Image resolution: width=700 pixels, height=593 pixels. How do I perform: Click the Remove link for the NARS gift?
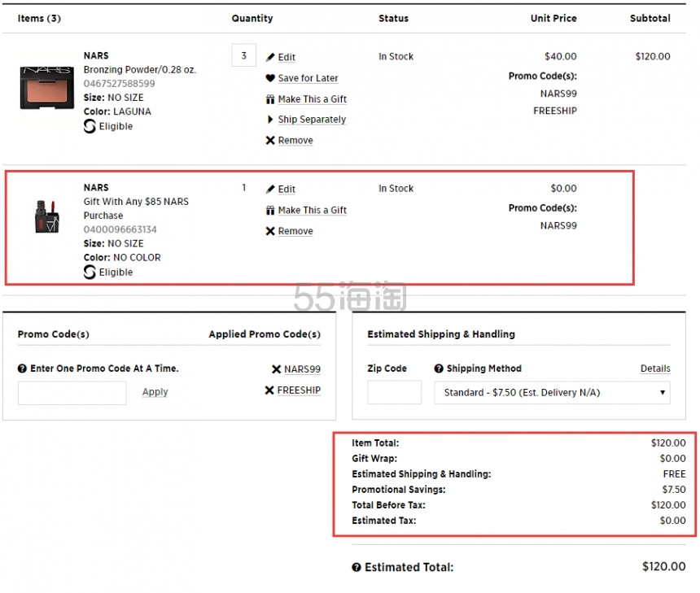[295, 231]
